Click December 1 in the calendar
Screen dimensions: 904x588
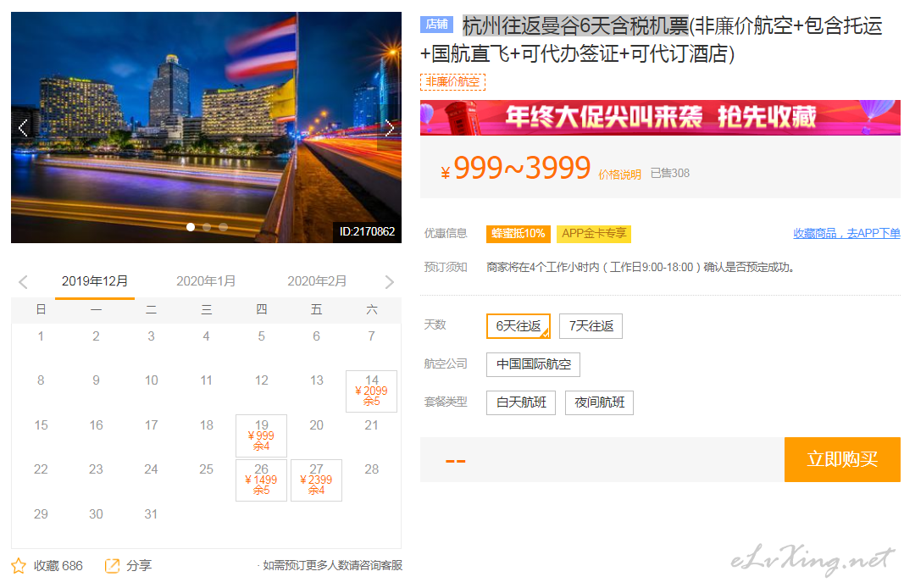pyautogui.click(x=41, y=336)
